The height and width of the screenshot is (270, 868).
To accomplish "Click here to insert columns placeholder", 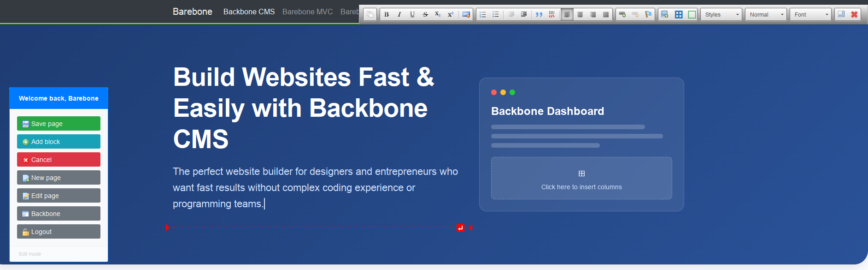I will pyautogui.click(x=581, y=178).
